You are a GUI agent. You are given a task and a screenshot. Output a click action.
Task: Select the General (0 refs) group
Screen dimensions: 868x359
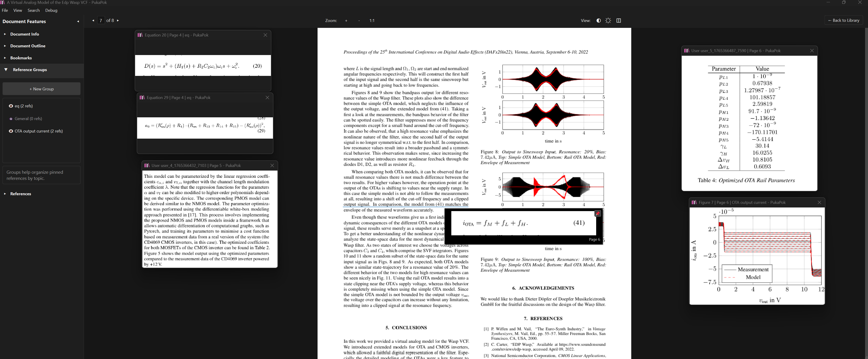point(28,119)
